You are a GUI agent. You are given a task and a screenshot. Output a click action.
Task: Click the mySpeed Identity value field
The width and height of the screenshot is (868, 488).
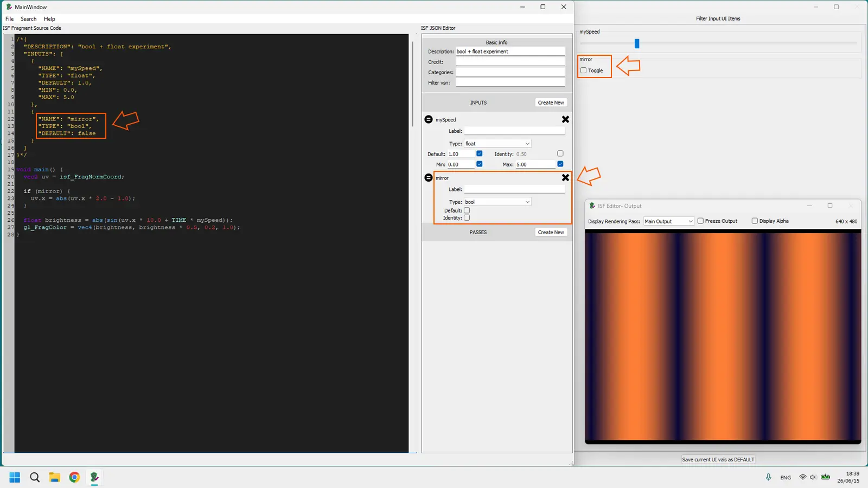point(535,154)
